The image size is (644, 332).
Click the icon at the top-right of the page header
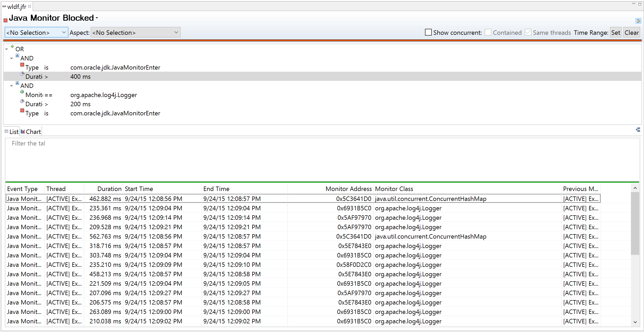pyautogui.click(x=638, y=21)
